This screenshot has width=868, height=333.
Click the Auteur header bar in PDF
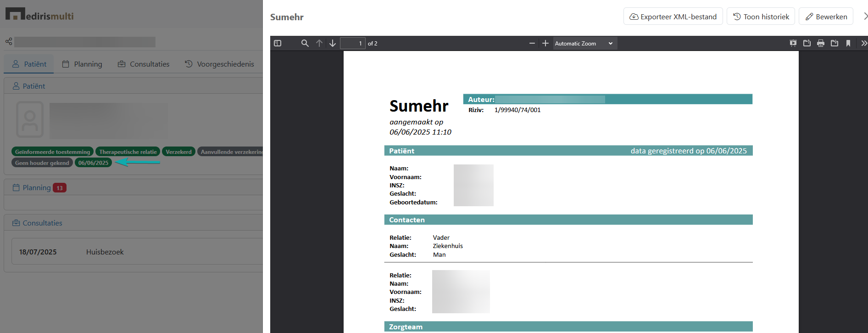(608, 99)
